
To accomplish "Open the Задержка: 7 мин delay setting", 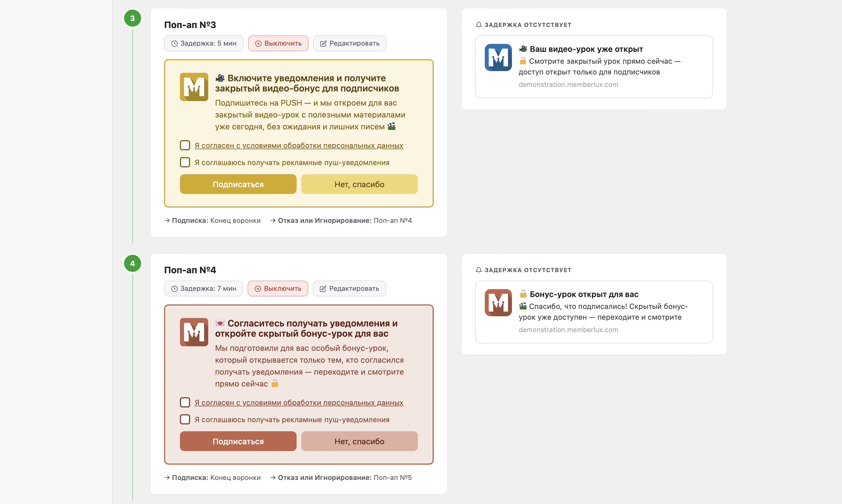I will 203,289.
